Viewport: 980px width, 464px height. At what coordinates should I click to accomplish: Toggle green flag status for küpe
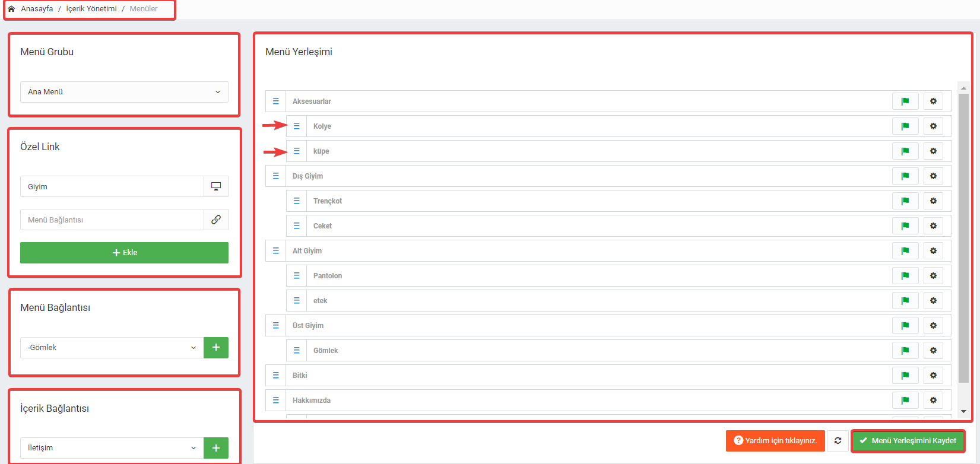(x=905, y=151)
